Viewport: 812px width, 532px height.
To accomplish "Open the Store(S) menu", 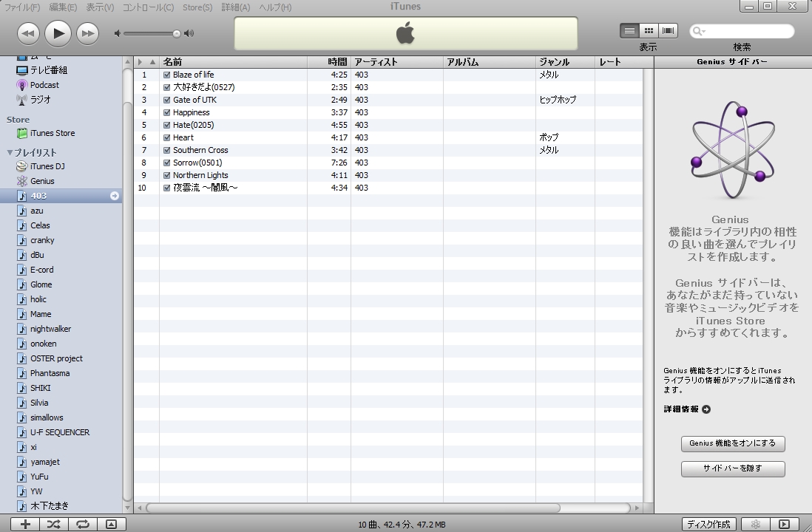I will [197, 7].
